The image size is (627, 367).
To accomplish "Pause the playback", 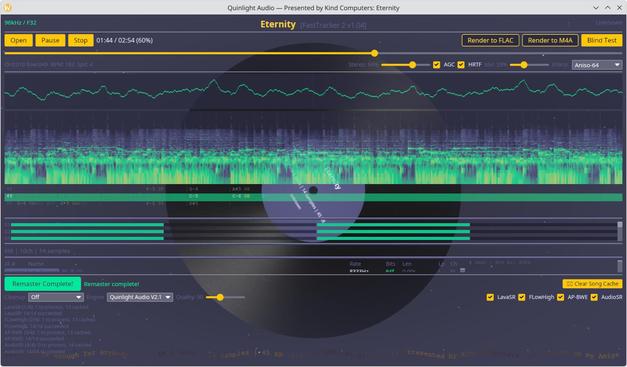I will pyautogui.click(x=50, y=40).
